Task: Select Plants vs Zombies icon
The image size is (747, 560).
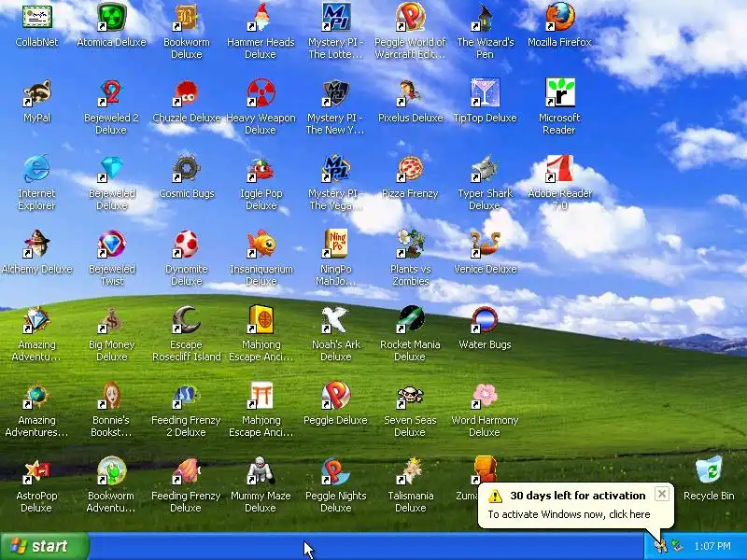Action: tap(410, 244)
